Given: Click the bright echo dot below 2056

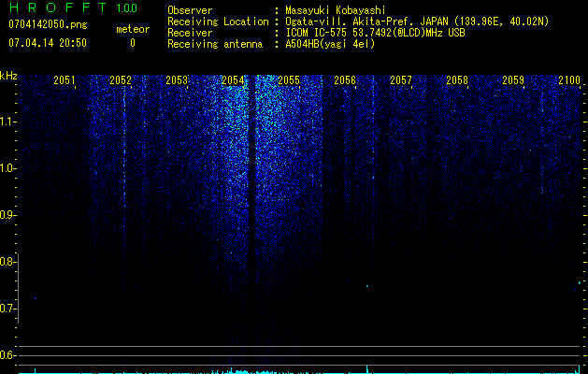Looking at the screenshot, I should tap(367, 286).
